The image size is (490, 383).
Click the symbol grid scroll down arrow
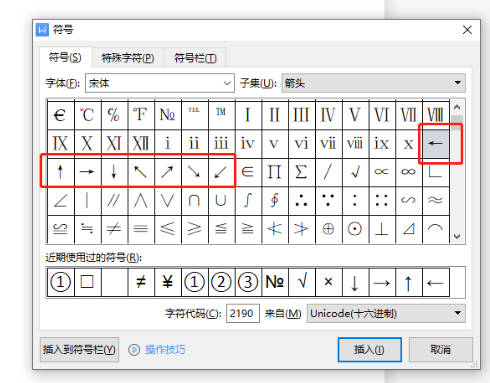point(457,236)
